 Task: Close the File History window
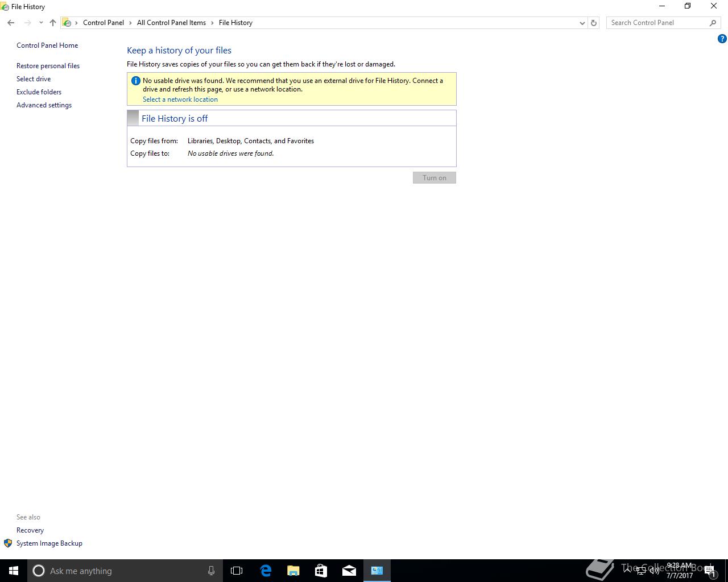pos(714,6)
